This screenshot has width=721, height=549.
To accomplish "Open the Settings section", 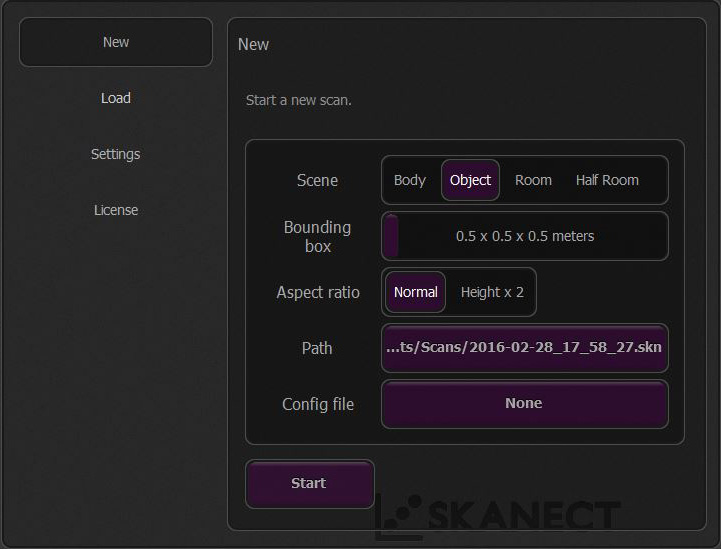I will tap(116, 154).
